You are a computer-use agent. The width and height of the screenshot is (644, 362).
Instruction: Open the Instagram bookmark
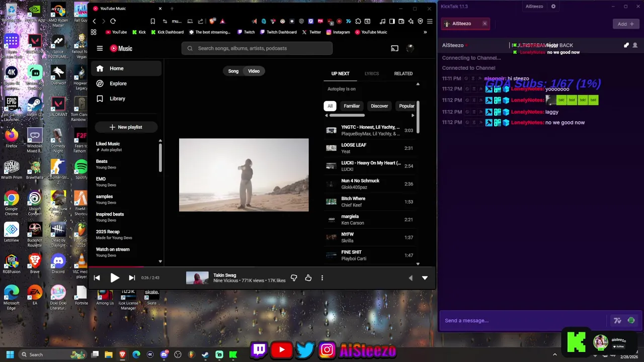pos(338,32)
